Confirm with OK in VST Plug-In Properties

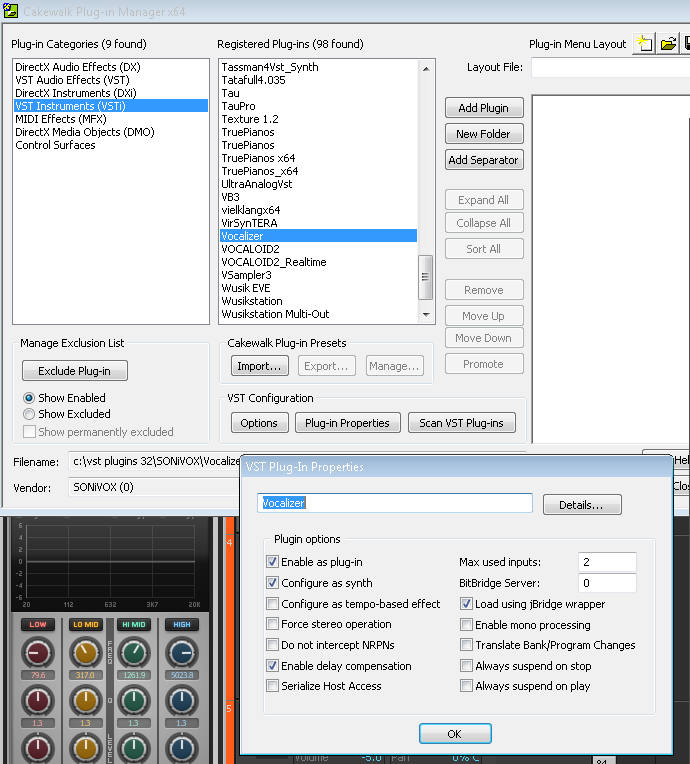coord(455,734)
